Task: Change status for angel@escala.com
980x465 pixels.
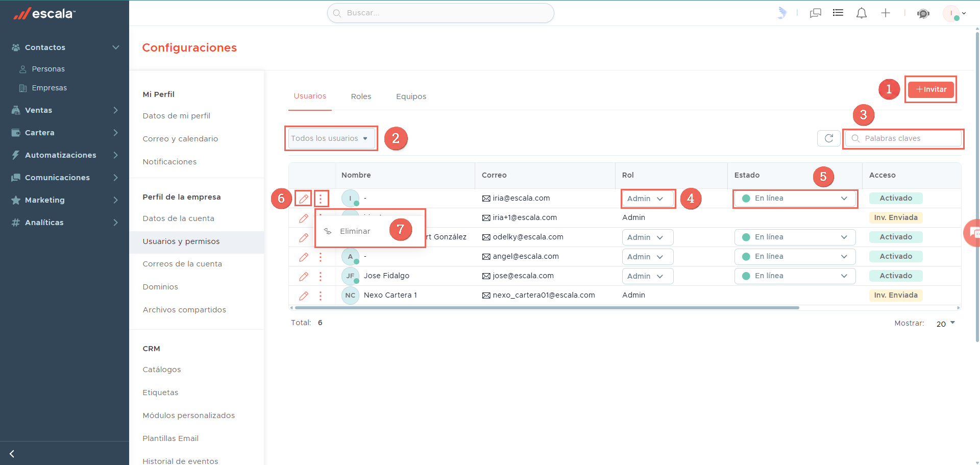Action: (795, 257)
